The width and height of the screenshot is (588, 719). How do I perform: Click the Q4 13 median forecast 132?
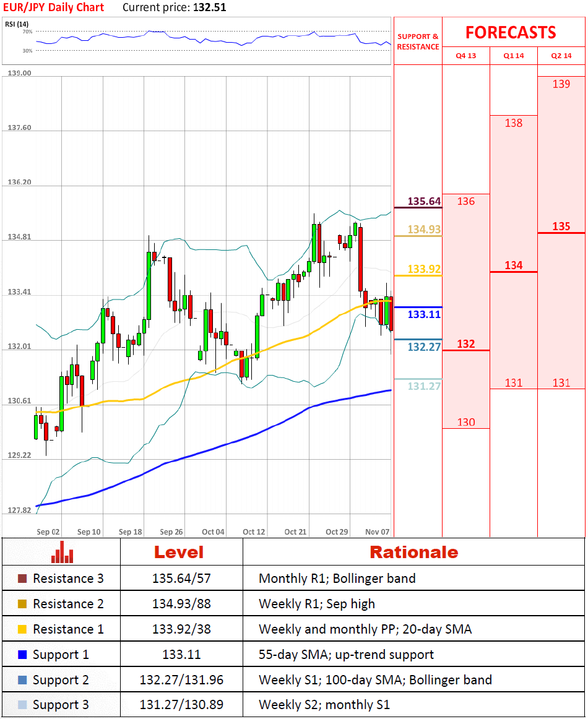click(465, 343)
